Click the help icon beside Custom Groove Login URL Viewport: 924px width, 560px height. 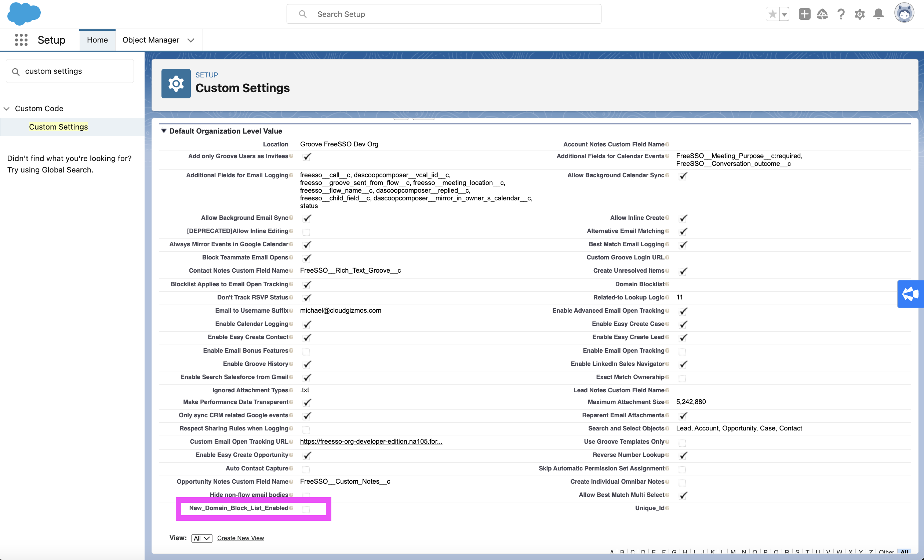667,258
